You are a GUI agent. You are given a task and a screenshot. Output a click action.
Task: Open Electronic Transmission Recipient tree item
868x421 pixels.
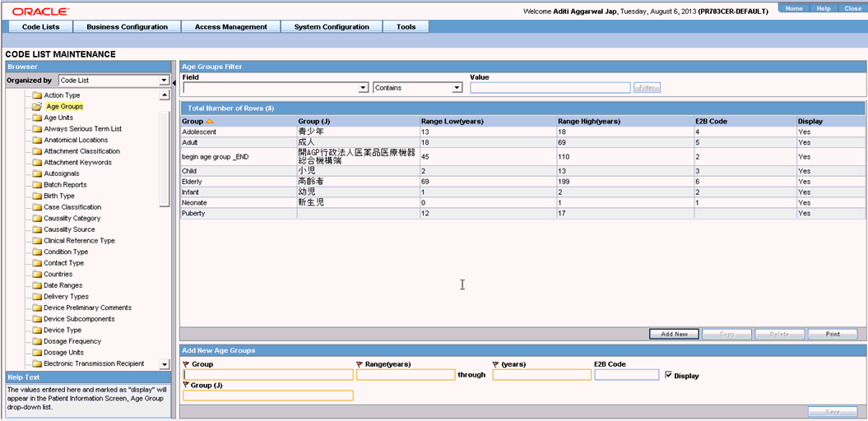click(94, 363)
